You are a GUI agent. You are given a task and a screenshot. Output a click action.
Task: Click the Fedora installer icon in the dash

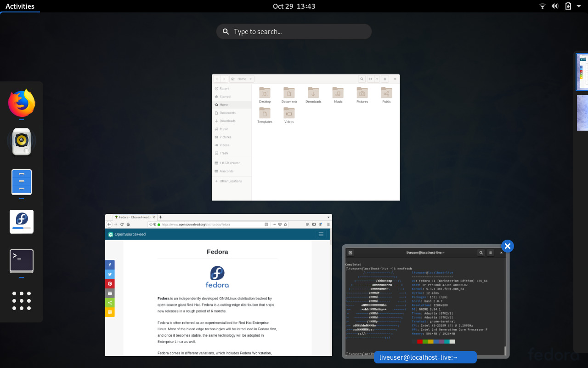click(22, 221)
